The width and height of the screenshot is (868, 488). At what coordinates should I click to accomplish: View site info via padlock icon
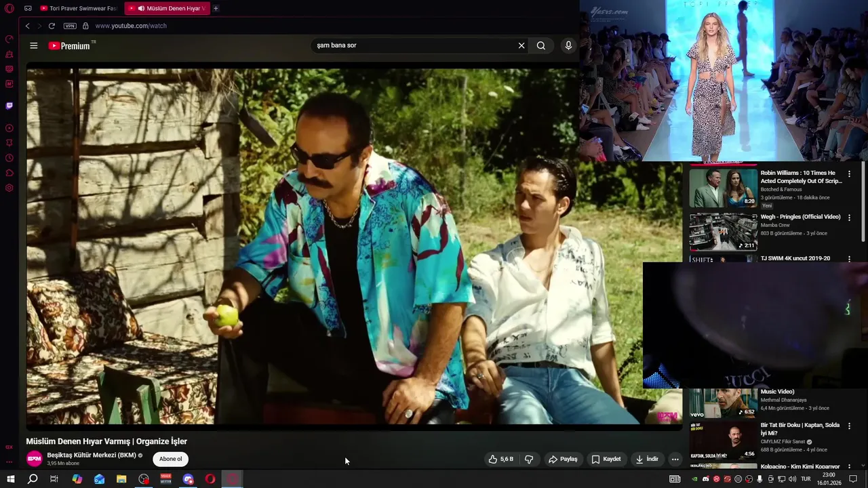pos(85,26)
